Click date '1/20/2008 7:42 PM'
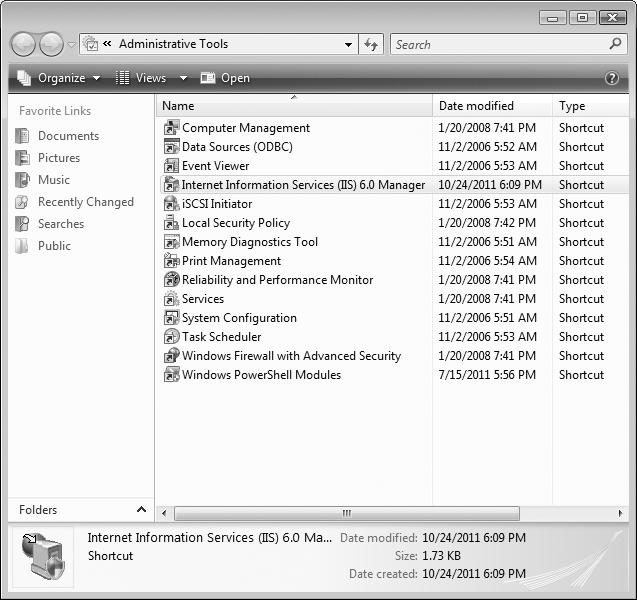Screen dimensions: 637x600 487,223
